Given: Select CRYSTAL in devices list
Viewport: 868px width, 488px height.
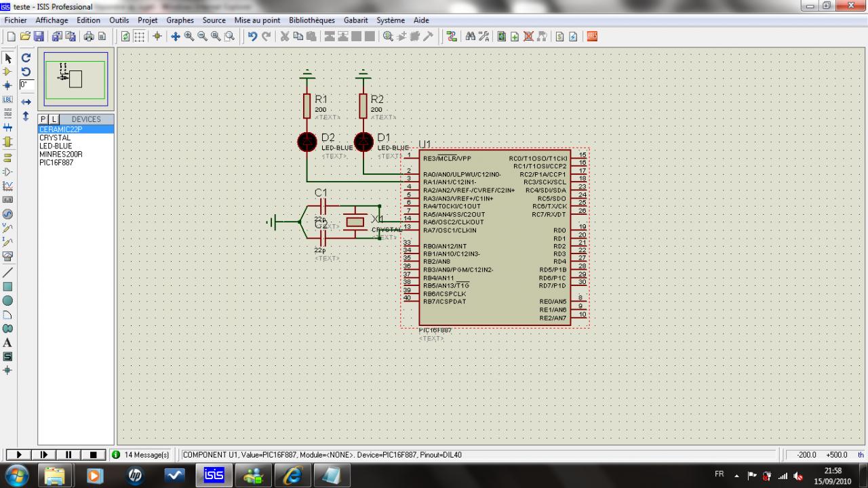Looking at the screenshot, I should pos(76,138).
